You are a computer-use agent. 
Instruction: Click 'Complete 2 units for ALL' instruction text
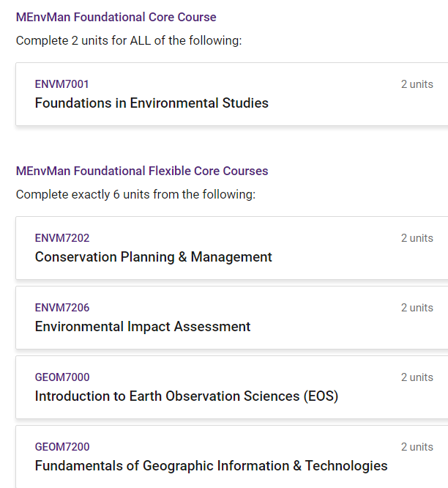click(128, 40)
